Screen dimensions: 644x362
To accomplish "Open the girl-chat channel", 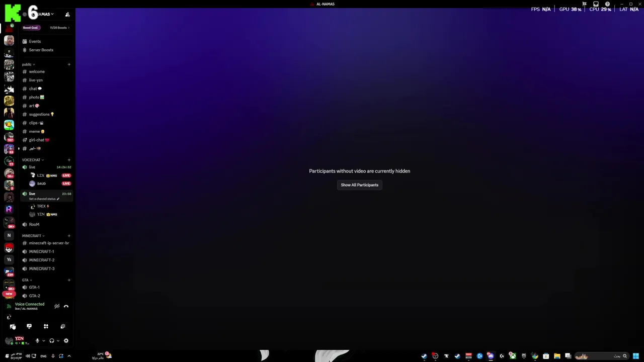I will (x=46, y=140).
